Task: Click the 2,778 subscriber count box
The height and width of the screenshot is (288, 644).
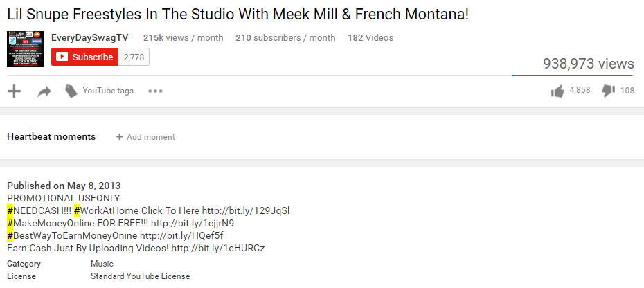Action: pyautogui.click(x=134, y=57)
